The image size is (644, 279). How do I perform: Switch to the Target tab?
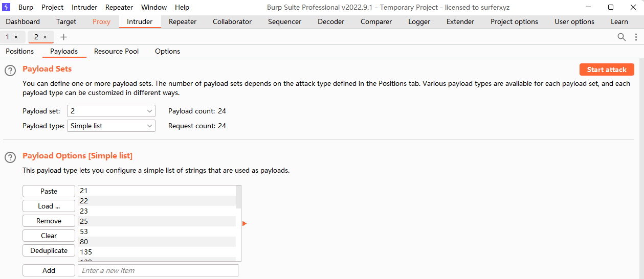(66, 21)
